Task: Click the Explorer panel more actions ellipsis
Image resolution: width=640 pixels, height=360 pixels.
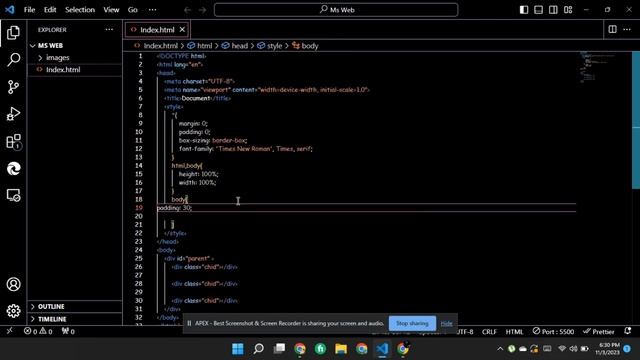Action: tap(109, 29)
